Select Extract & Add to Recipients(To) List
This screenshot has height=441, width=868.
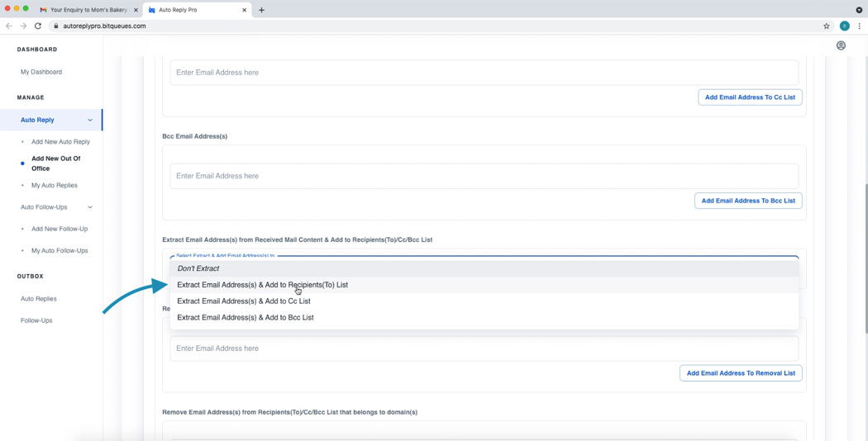(x=484, y=285)
